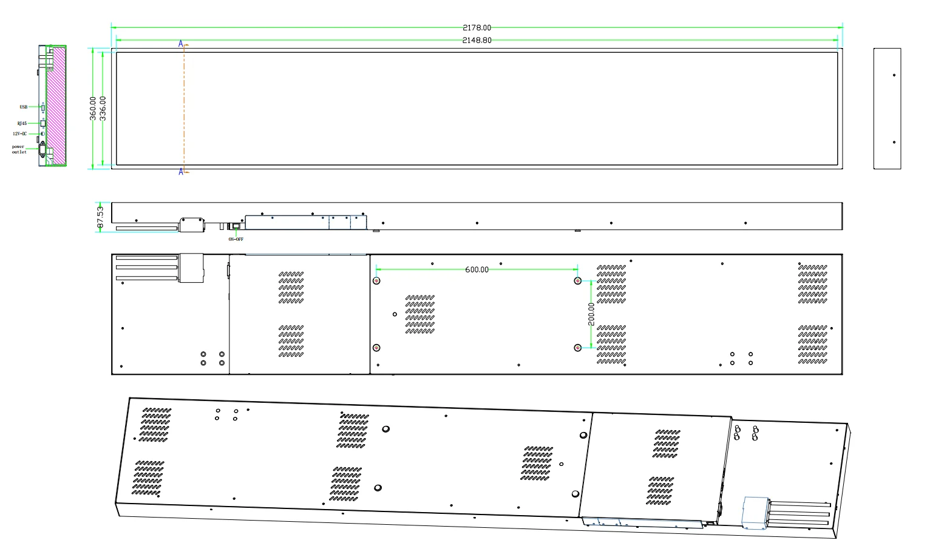Click the ON-OFF switch label
This screenshot has width=930, height=560.
click(236, 239)
